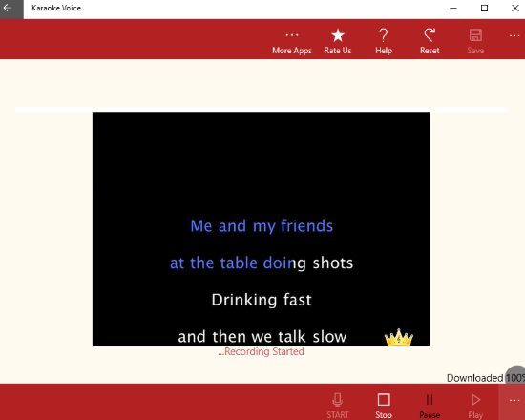Image resolution: width=525 pixels, height=420 pixels.
Task: Start recording with microphone icon
Action: click(x=338, y=405)
